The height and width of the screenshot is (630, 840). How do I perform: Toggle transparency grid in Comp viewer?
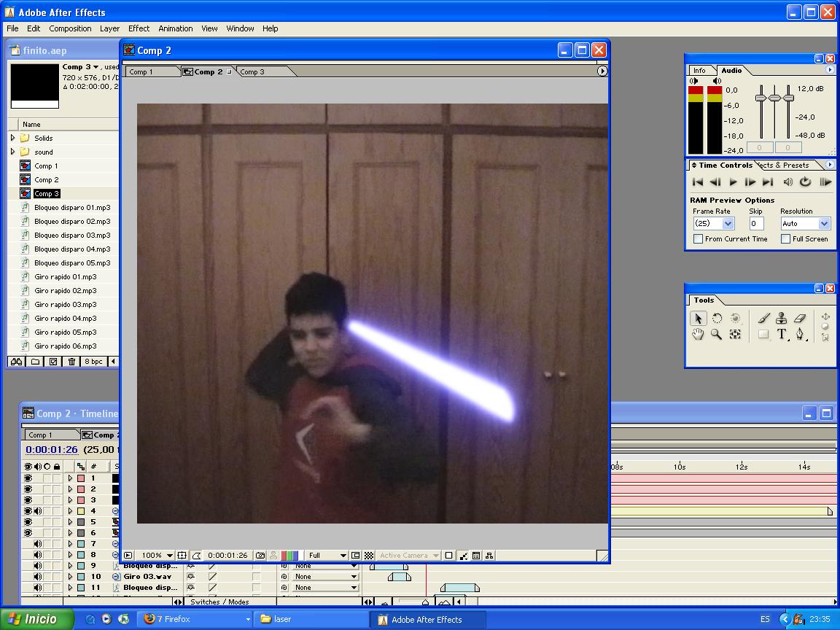click(x=368, y=556)
